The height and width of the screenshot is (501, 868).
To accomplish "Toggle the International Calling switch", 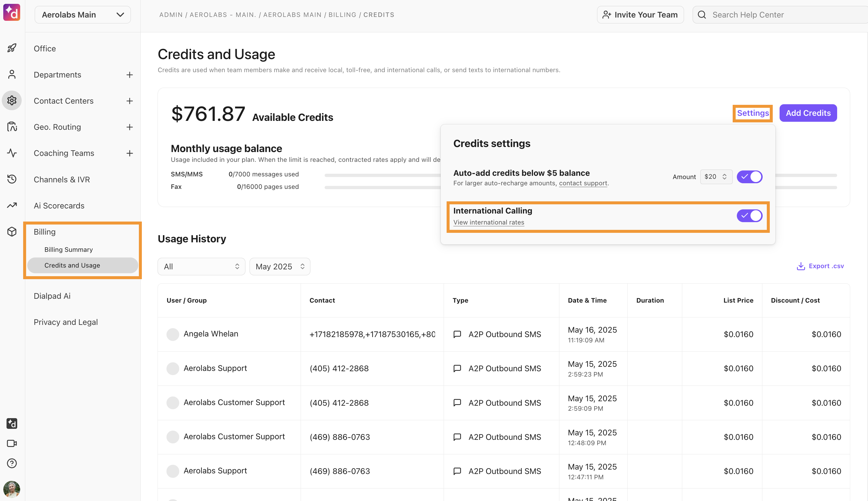I will (749, 216).
